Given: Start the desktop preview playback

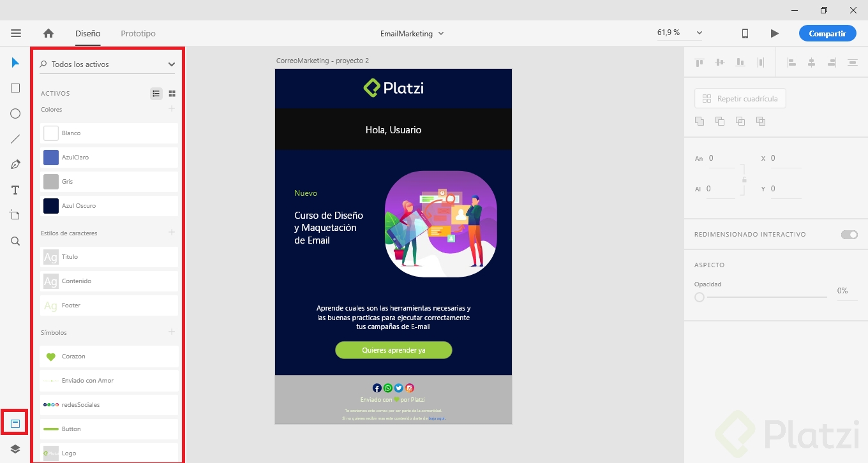Looking at the screenshot, I should point(774,33).
